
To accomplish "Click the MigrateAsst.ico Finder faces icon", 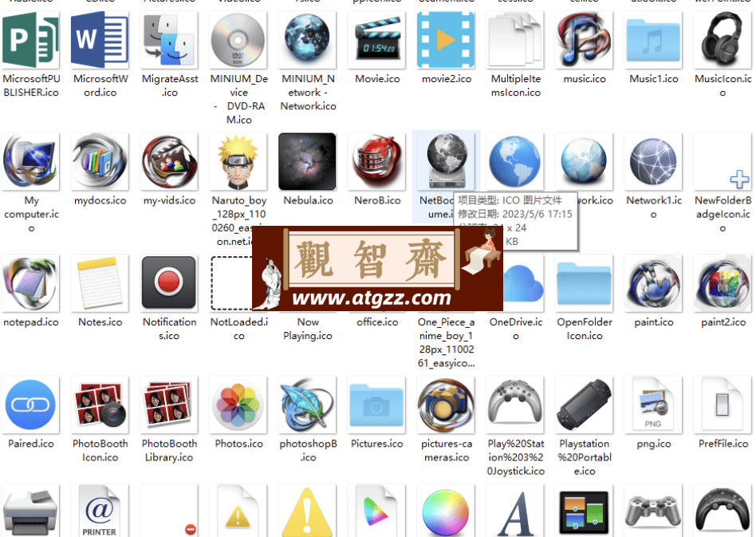I will pos(169,40).
